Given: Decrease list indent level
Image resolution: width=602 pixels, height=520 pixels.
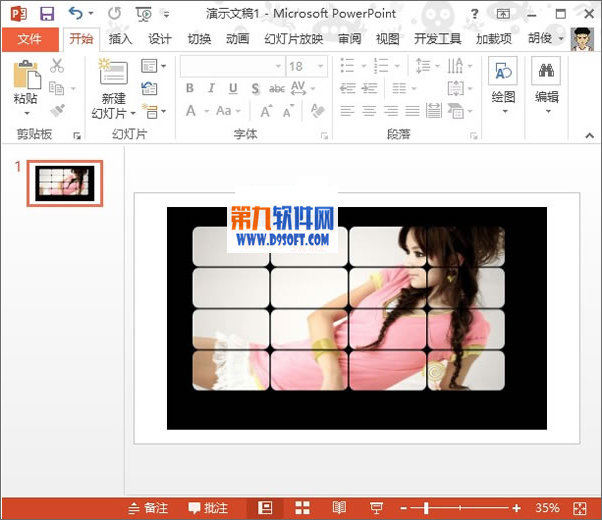Looking at the screenshot, I should click(347, 88).
